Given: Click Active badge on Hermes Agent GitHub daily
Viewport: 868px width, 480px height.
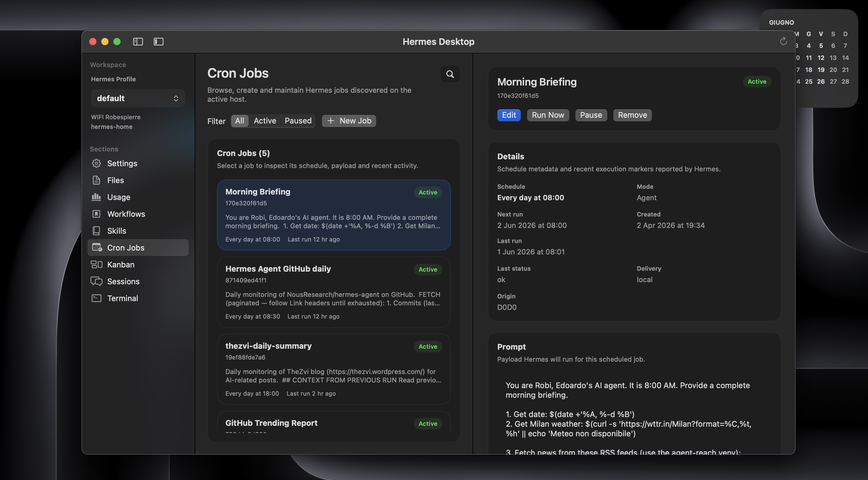Looking at the screenshot, I should click(x=428, y=269).
